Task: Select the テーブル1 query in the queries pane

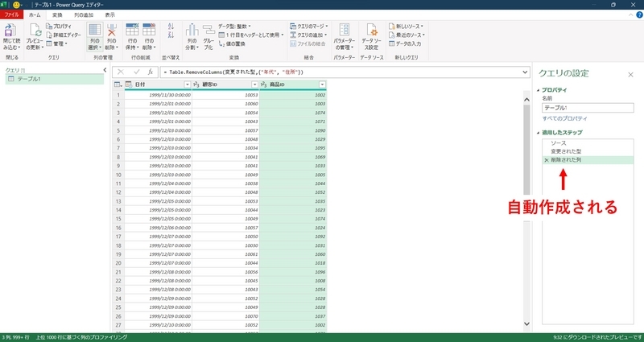Action: (x=54, y=79)
